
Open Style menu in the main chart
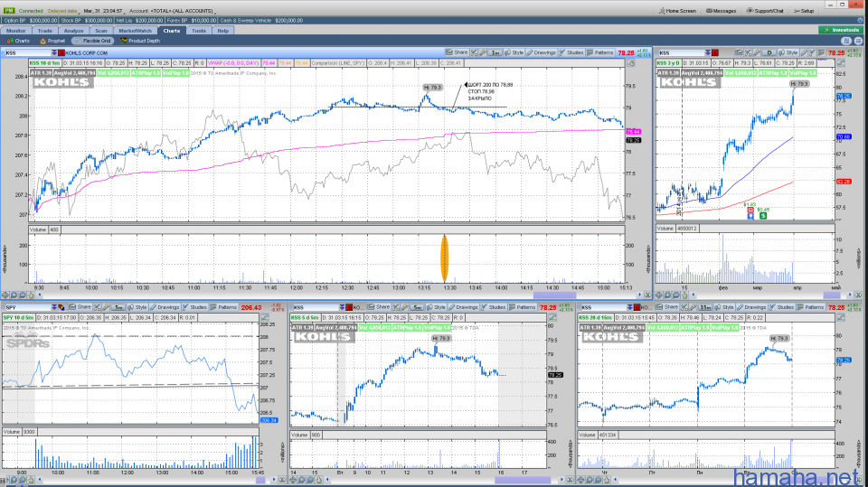[x=514, y=52]
